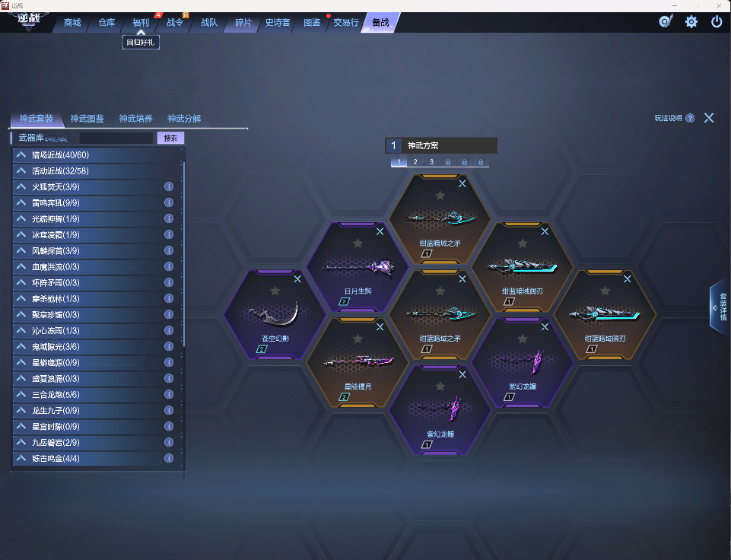
Task: Show info for 雷鸣奔迅 set
Action: (169, 202)
